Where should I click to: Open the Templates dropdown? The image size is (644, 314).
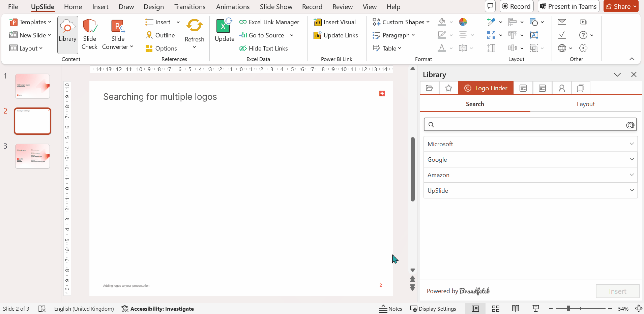[30, 22]
